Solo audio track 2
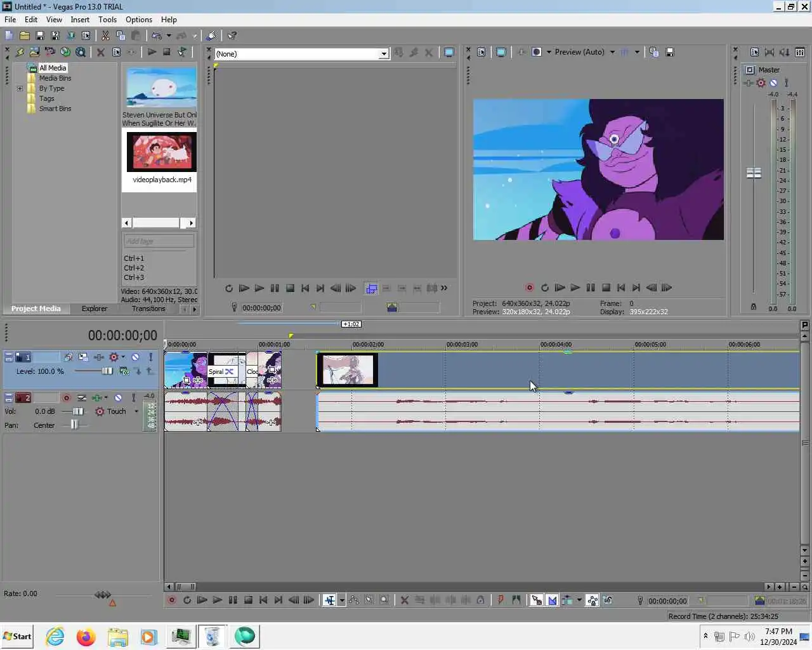Image resolution: width=812 pixels, height=650 pixels. [x=133, y=398]
